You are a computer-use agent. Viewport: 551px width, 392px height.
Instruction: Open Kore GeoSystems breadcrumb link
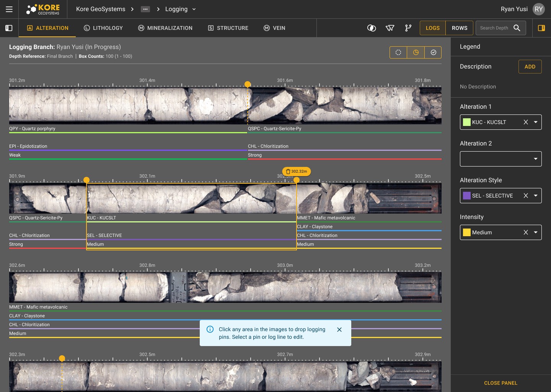pyautogui.click(x=101, y=9)
